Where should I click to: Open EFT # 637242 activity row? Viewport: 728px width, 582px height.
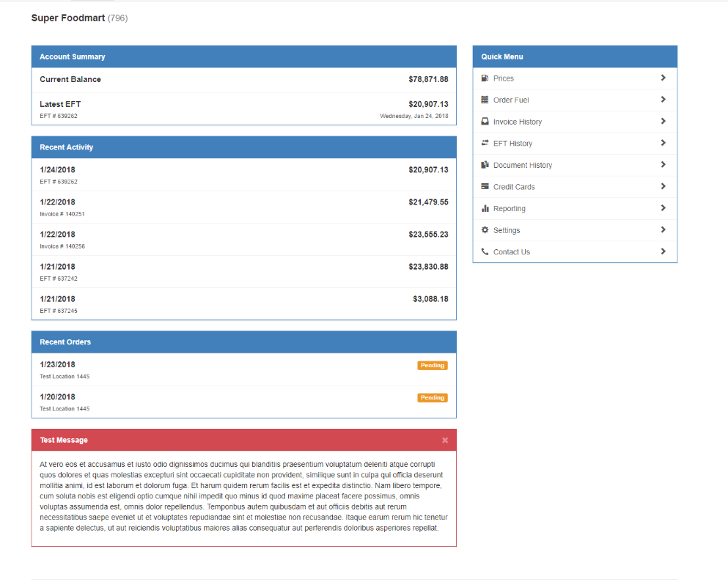(x=243, y=272)
